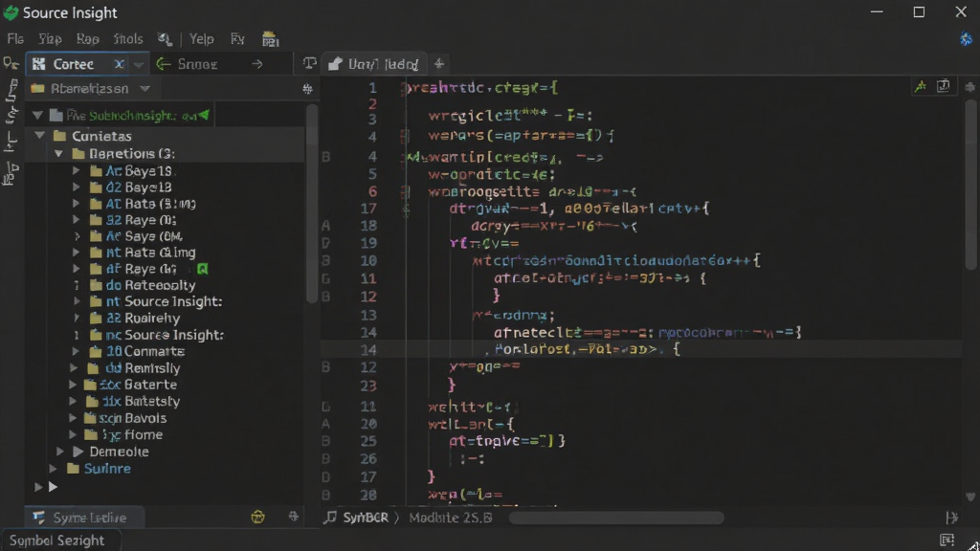Toggle fold marker at werars line
The height and width of the screenshot is (551, 980).
pos(405,136)
